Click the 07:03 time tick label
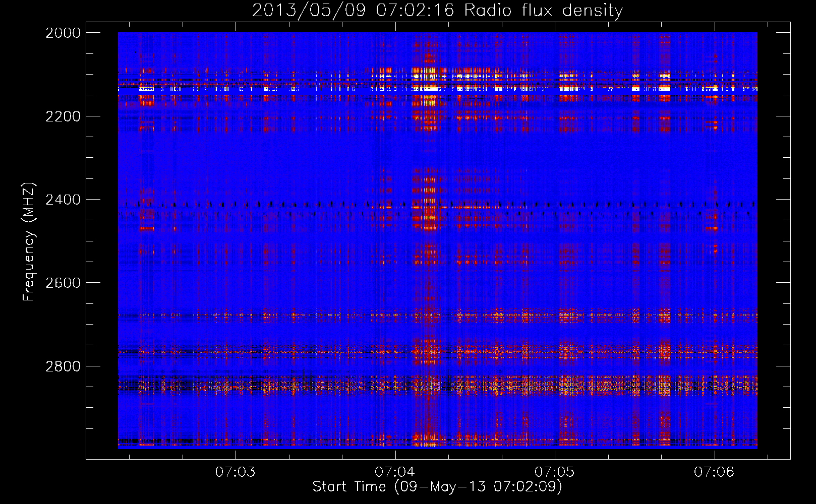The height and width of the screenshot is (504, 816). pyautogui.click(x=236, y=472)
